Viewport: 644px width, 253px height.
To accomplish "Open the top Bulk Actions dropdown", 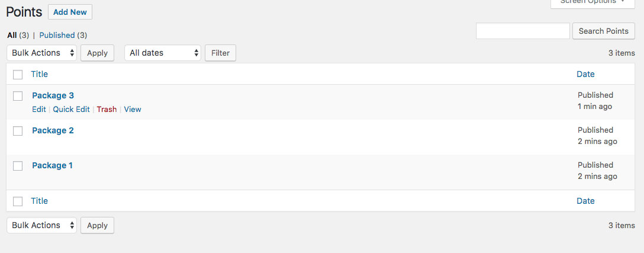I will coord(42,53).
